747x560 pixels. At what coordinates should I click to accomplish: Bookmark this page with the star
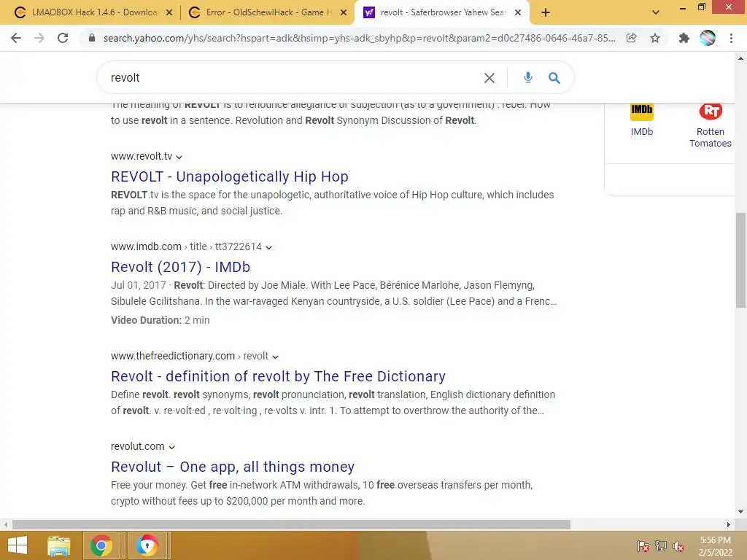pyautogui.click(x=655, y=38)
